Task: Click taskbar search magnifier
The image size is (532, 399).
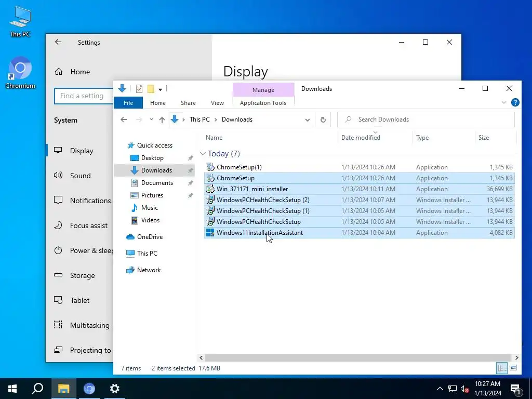Action: click(37, 389)
